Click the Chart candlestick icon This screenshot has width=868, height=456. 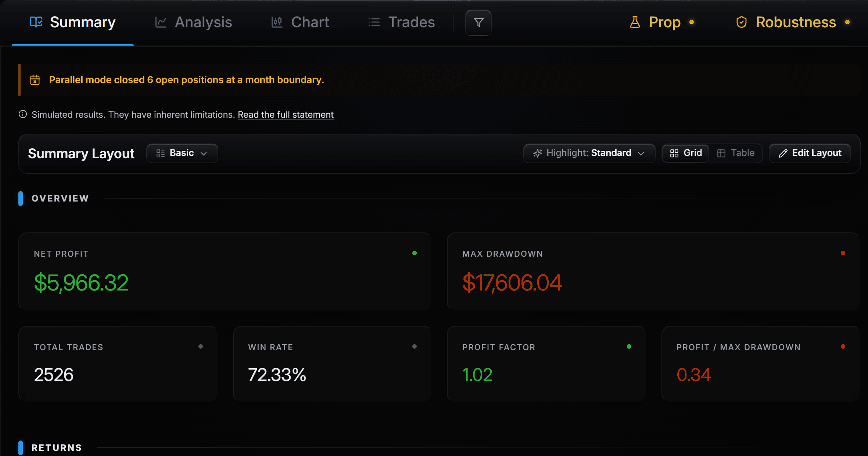277,22
